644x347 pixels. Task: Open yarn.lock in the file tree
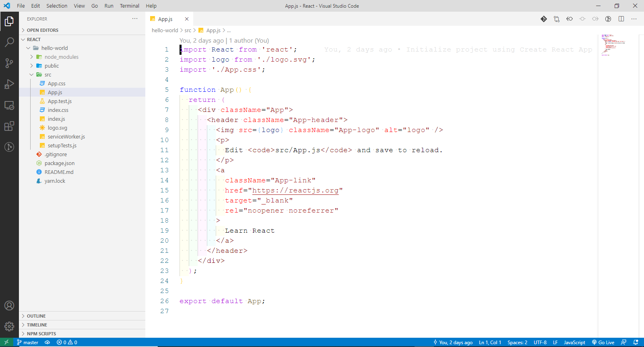[x=82, y=181]
